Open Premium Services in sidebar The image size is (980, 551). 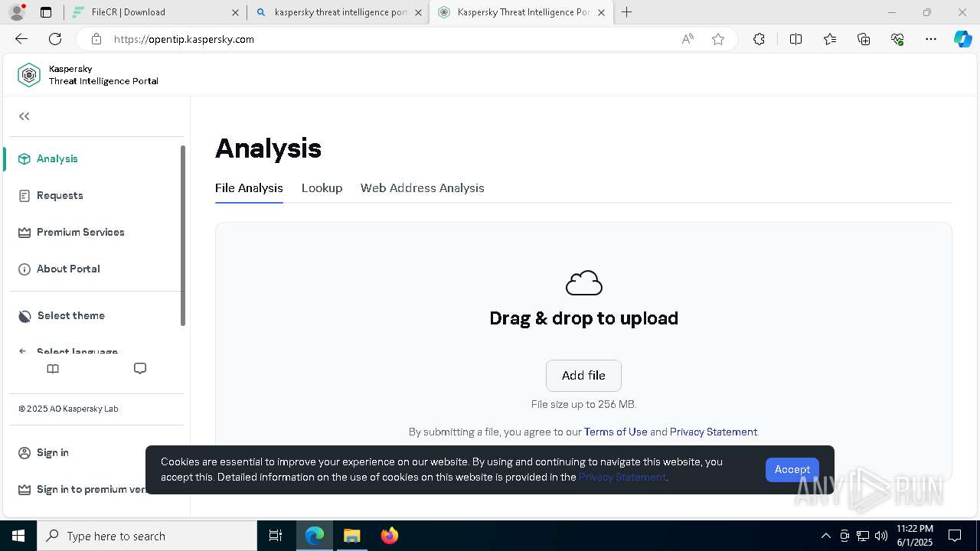[x=80, y=232]
